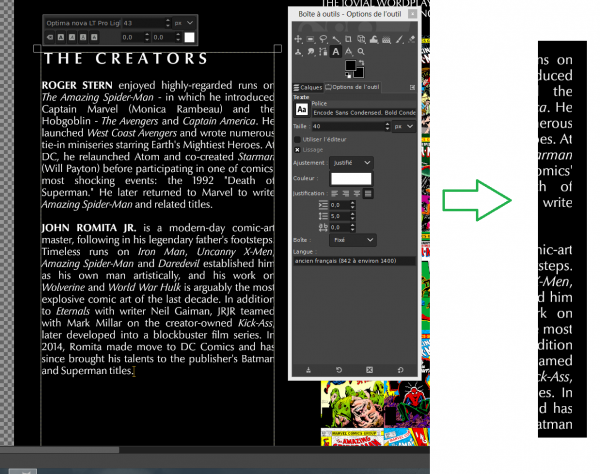
Task: Click the 'JOHN ROMITA JR.' bold text
Action: click(89, 228)
